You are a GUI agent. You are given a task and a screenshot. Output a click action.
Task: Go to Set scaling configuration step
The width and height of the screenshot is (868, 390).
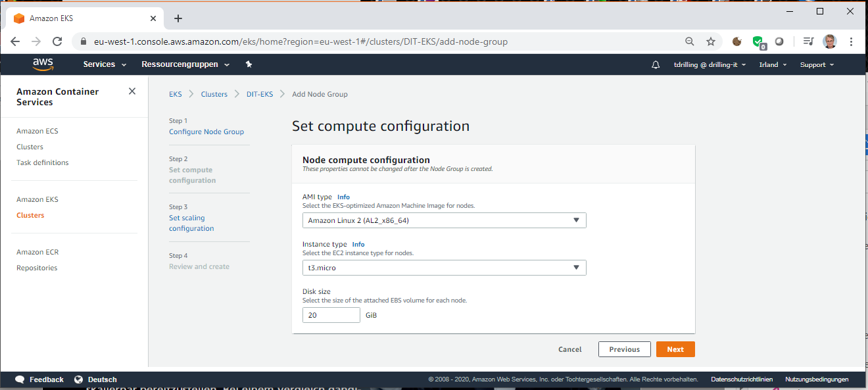[191, 223]
